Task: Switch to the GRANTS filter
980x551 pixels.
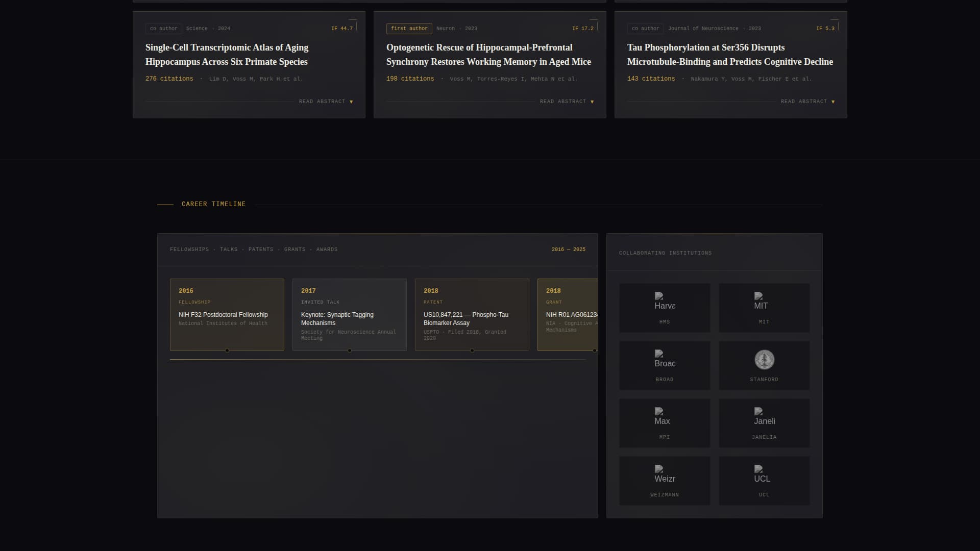Action: [295, 249]
